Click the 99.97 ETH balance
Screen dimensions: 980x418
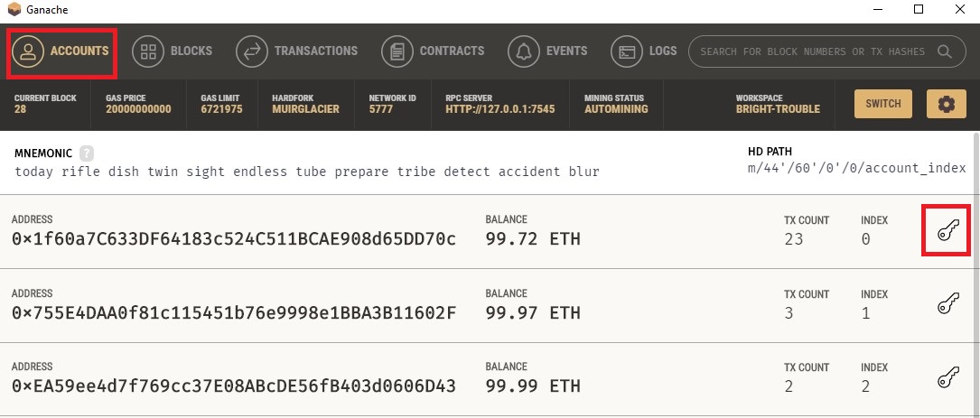533,312
